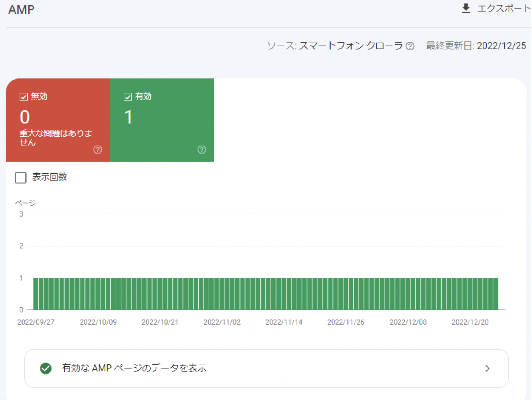Viewport: 532px width, 400px height.
Task: Click the 最終更新日 2022/12/25 date text
Action: pyautogui.click(x=476, y=46)
